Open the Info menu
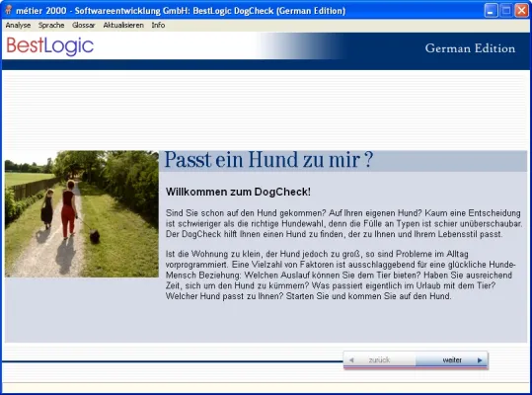Viewport: 532px width, 395px height. (x=158, y=25)
